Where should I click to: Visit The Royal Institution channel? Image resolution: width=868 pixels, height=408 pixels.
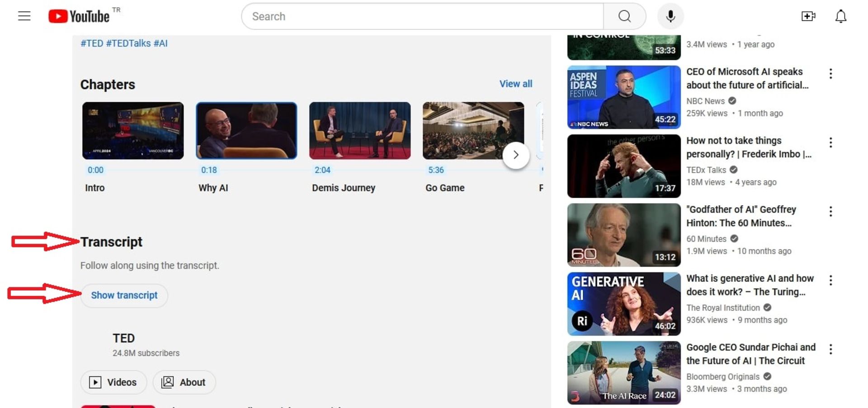point(723,308)
